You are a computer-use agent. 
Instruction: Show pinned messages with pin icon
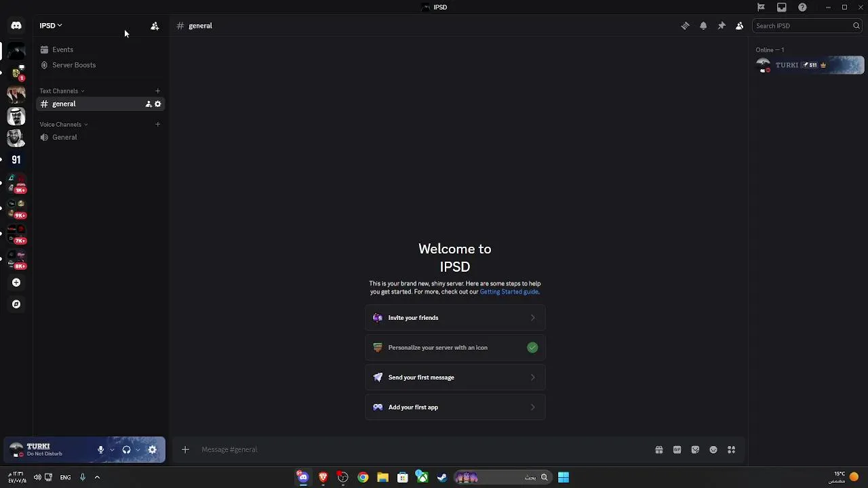(x=722, y=26)
